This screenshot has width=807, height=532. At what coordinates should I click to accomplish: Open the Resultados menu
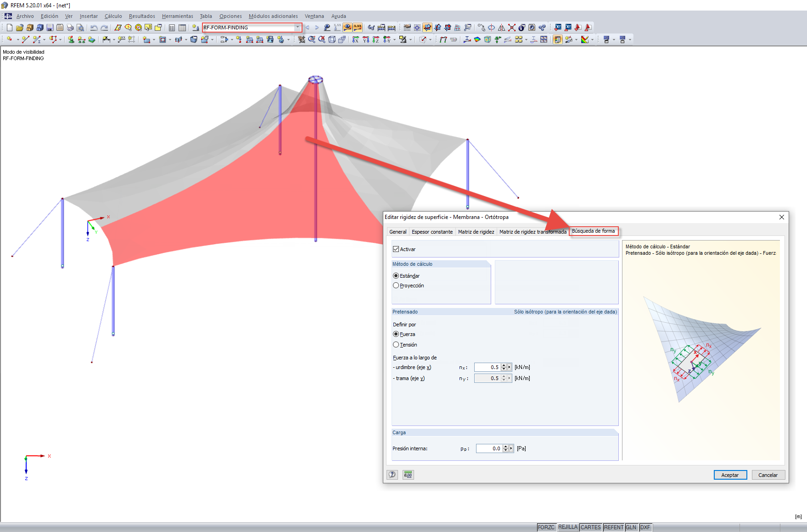142,16
